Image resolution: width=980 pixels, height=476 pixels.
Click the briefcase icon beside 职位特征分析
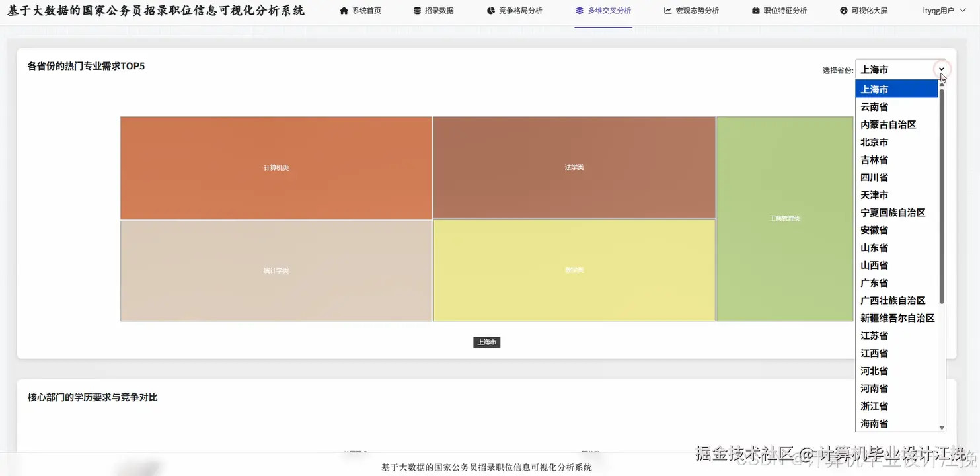click(x=756, y=11)
